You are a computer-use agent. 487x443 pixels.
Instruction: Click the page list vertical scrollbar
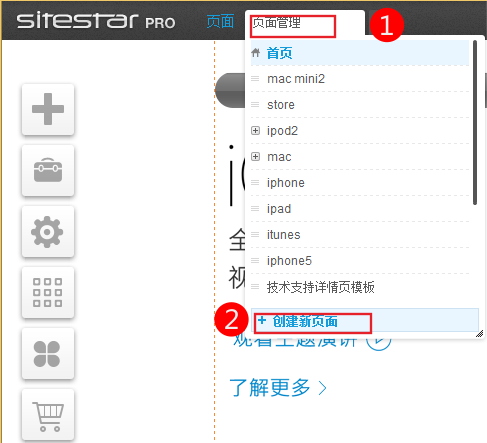tap(475, 123)
